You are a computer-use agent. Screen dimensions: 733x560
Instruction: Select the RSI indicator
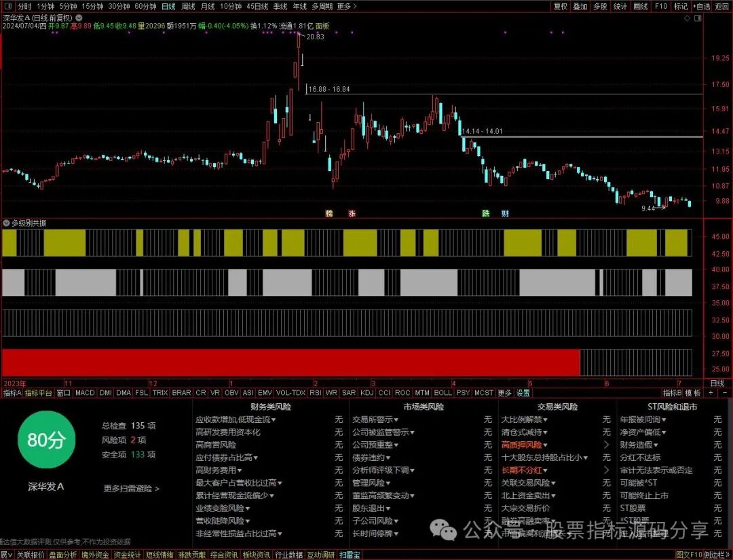[316, 392]
